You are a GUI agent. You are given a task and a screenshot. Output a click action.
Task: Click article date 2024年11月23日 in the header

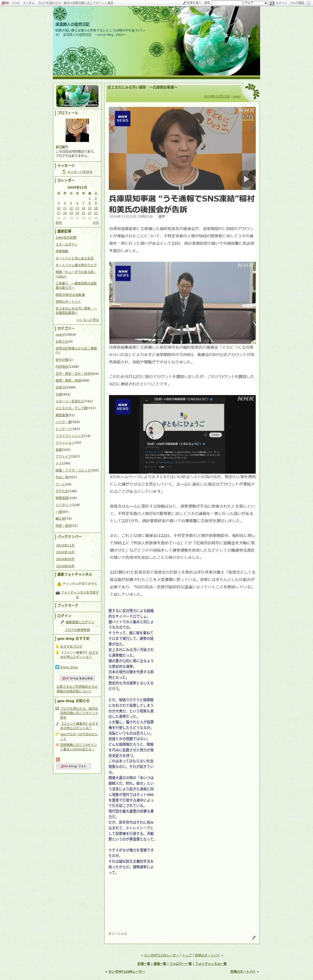(x=217, y=96)
